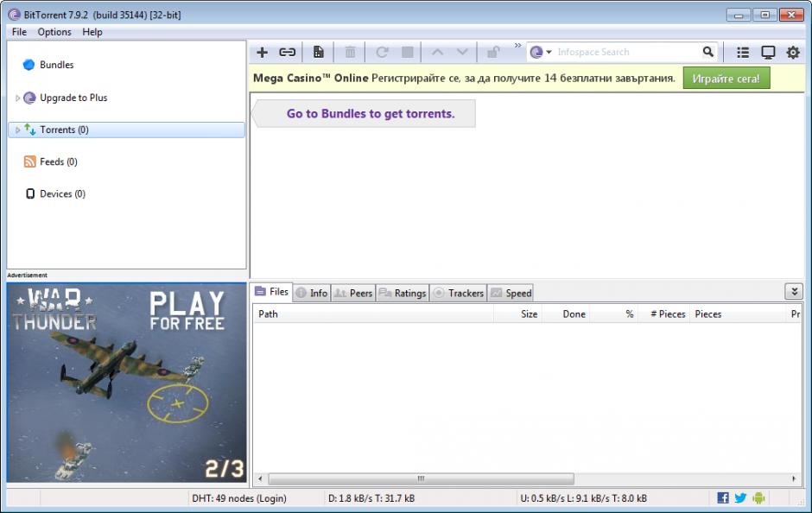Click the Remote monitor icon
This screenshot has width=812, height=513.
point(768,53)
